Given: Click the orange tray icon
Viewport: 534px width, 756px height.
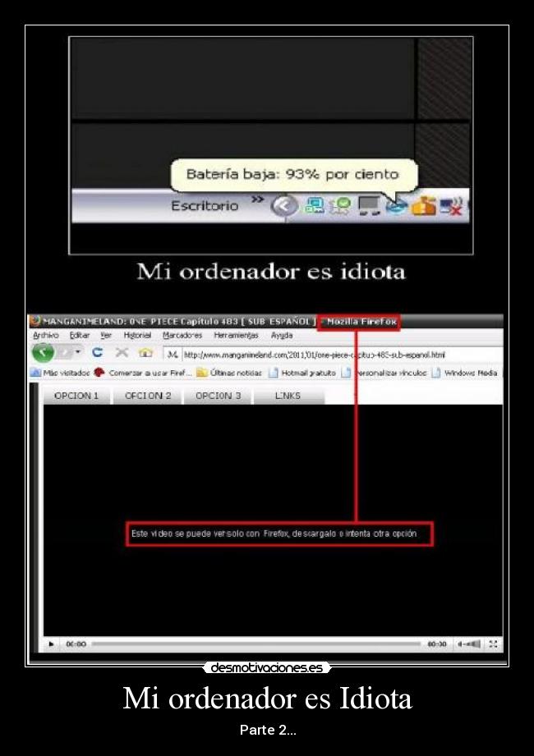Looking at the screenshot, I should point(424,206).
